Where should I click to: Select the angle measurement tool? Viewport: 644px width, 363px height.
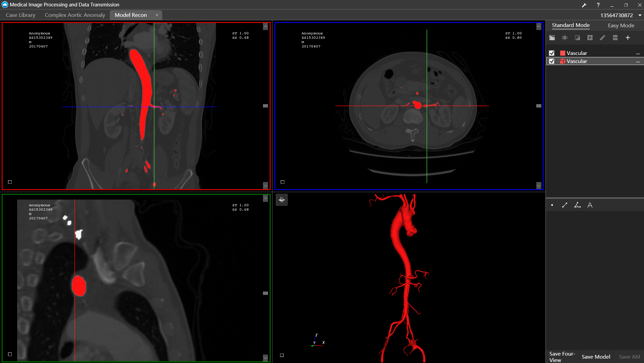point(577,205)
